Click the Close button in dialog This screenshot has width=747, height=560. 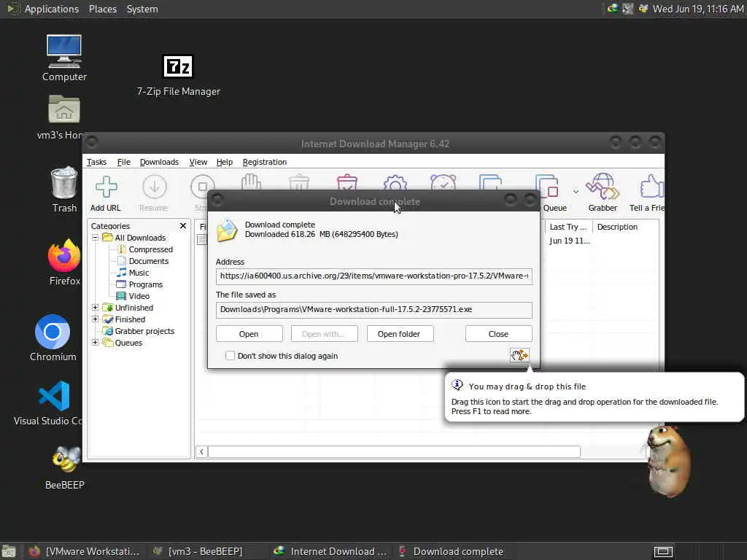pos(499,334)
